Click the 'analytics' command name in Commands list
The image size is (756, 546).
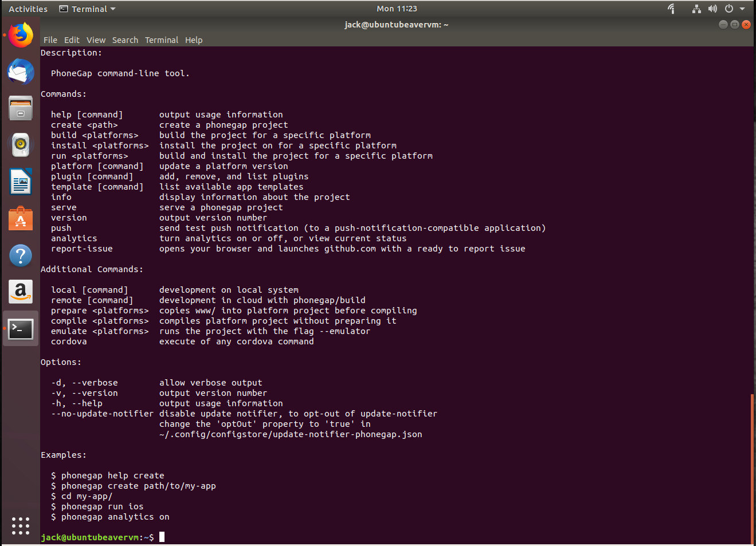(x=74, y=238)
